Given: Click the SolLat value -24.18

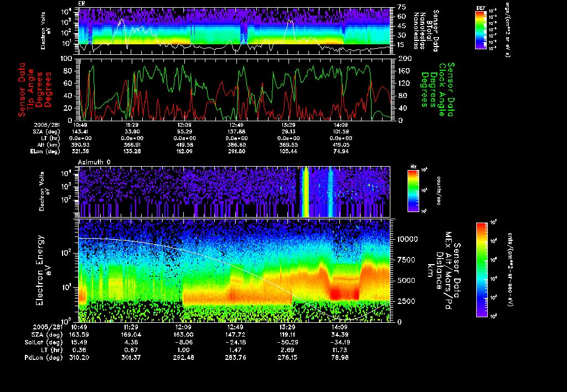Looking at the screenshot, I should coord(235,342).
